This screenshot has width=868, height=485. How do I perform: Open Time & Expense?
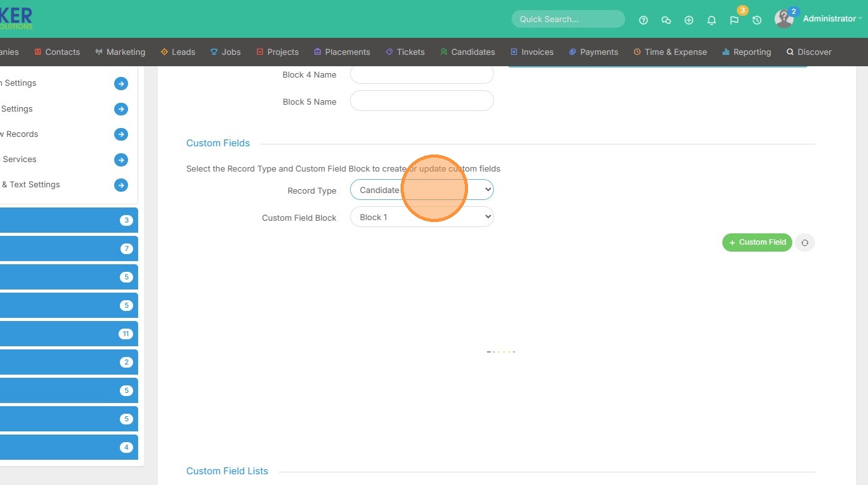click(670, 52)
